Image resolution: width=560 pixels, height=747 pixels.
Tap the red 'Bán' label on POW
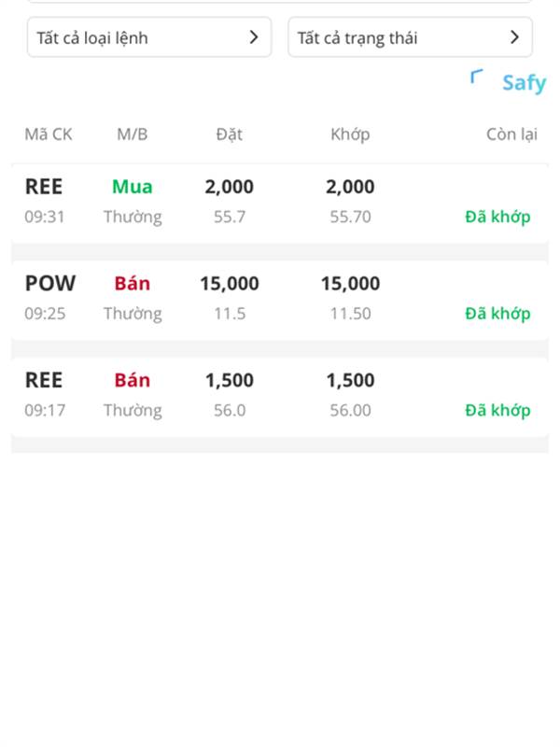[133, 284]
